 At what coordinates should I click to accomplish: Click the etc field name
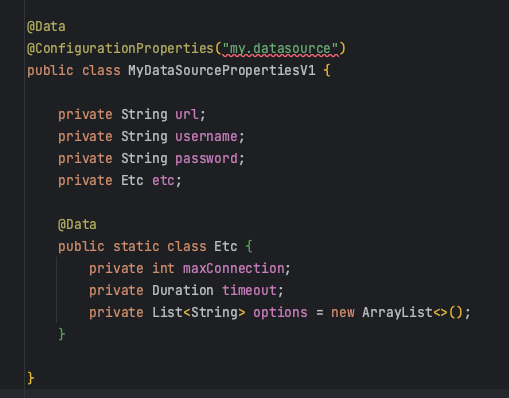[163, 181]
